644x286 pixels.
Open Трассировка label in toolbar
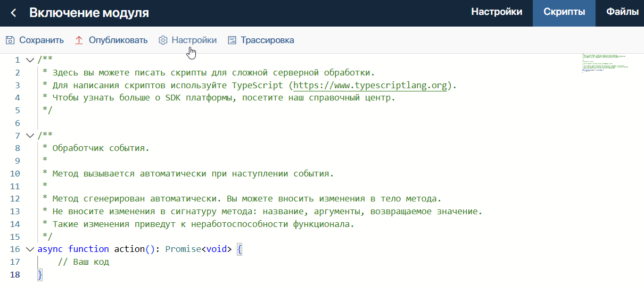click(267, 40)
